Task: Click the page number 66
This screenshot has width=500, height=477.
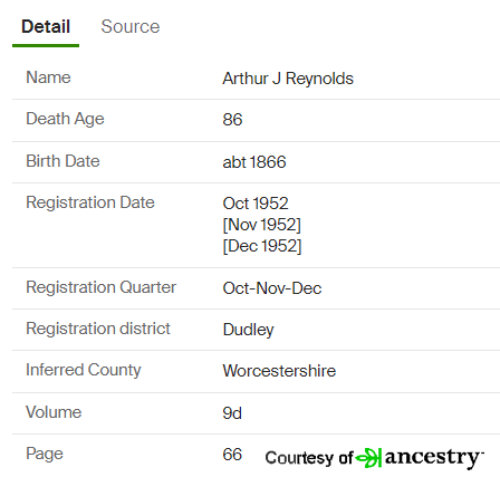Action: tap(232, 455)
